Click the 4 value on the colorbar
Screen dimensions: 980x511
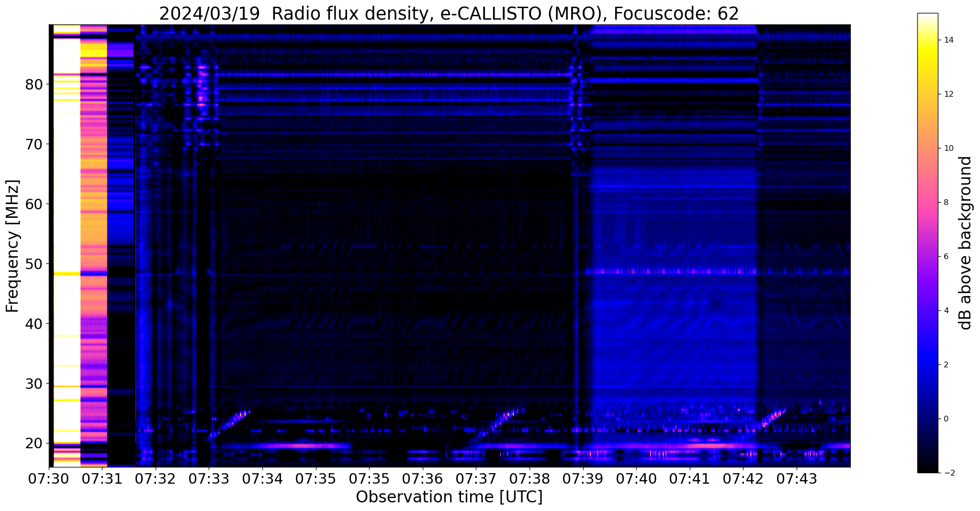946,311
